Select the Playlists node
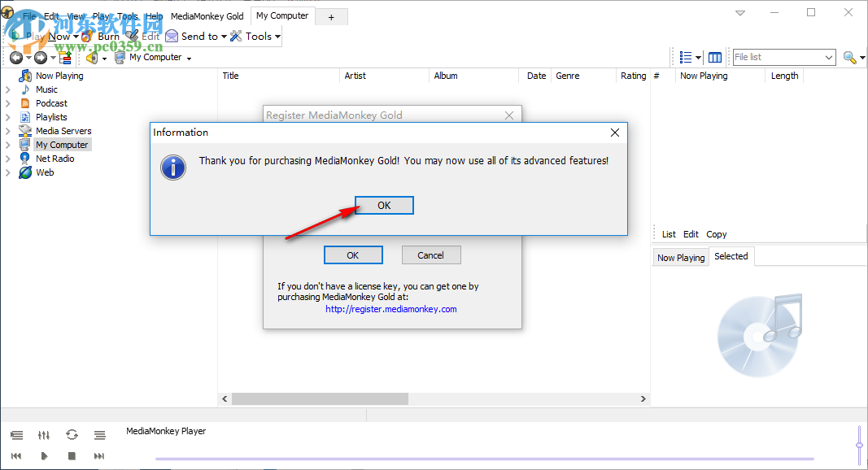Image resolution: width=868 pixels, height=470 pixels. click(x=51, y=117)
